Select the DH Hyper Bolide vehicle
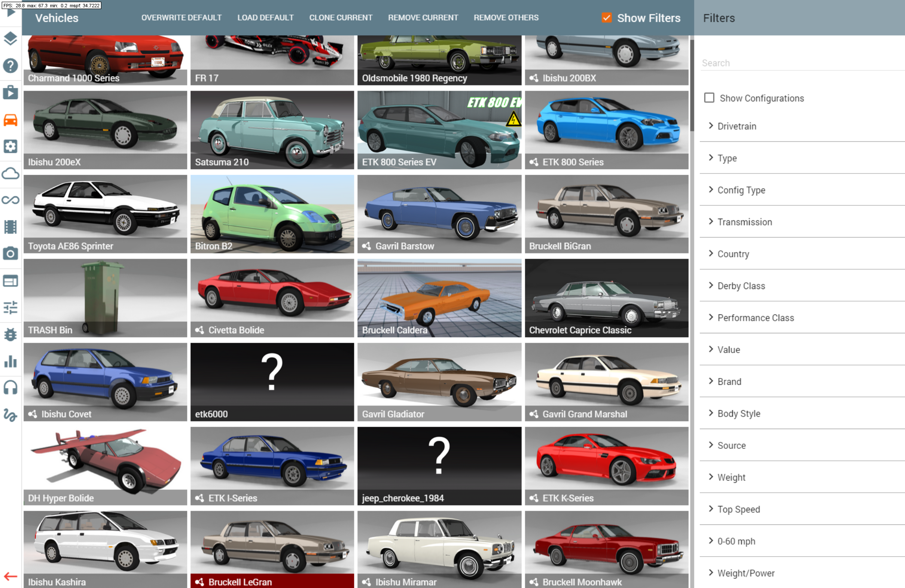The height and width of the screenshot is (588, 905). tap(105, 466)
